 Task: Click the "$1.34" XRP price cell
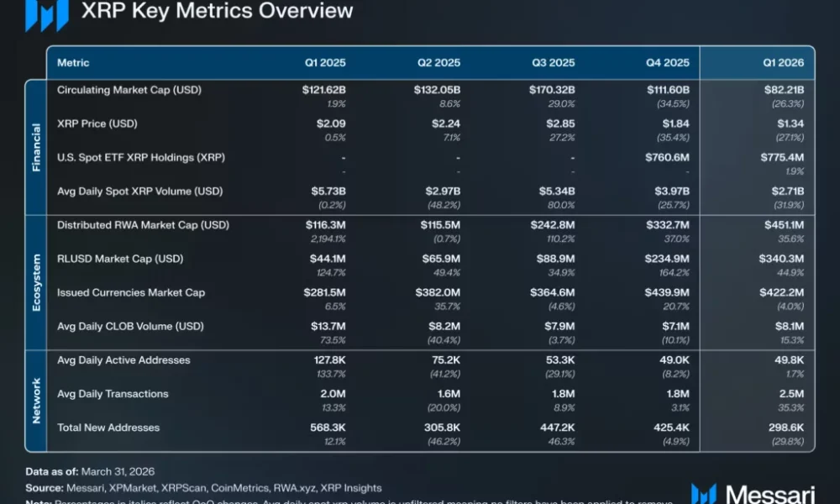[x=790, y=123]
